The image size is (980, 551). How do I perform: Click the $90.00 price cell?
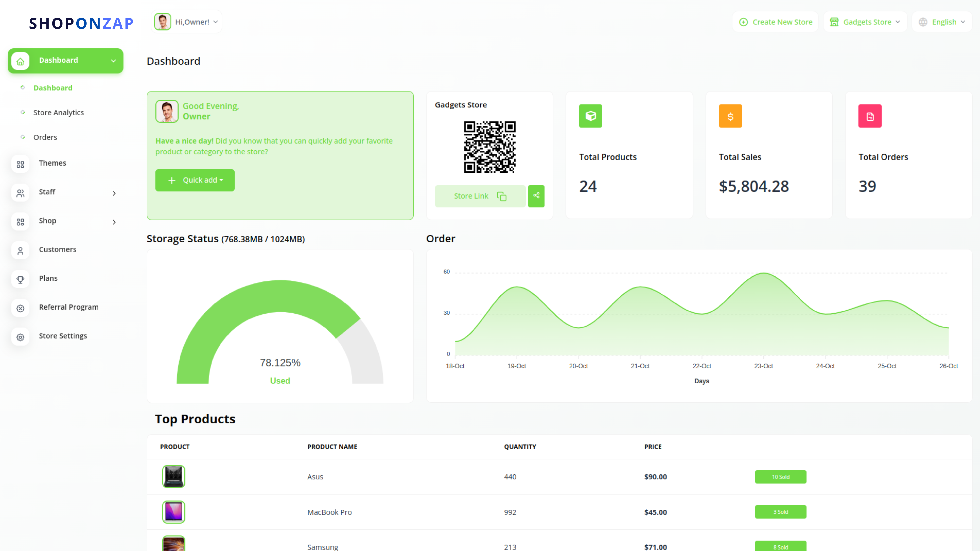(x=655, y=477)
